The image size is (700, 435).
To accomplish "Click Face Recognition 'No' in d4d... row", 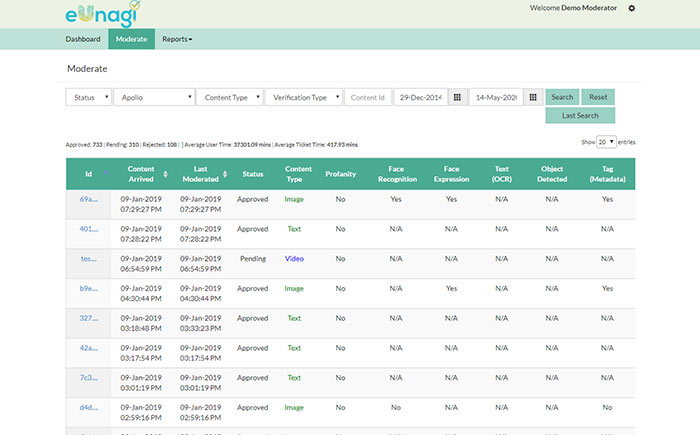I will (x=396, y=407).
